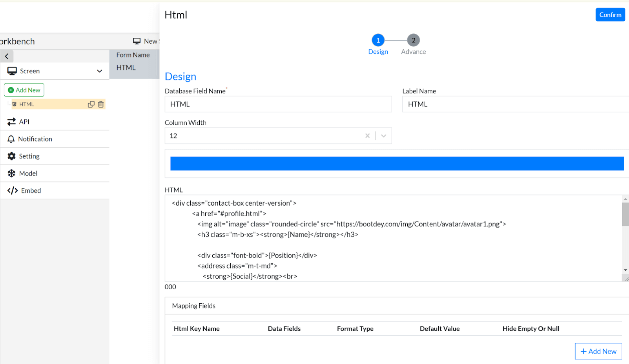This screenshot has width=629, height=364.
Task: Click the HTML code editor scrollbar
Action: click(625, 214)
